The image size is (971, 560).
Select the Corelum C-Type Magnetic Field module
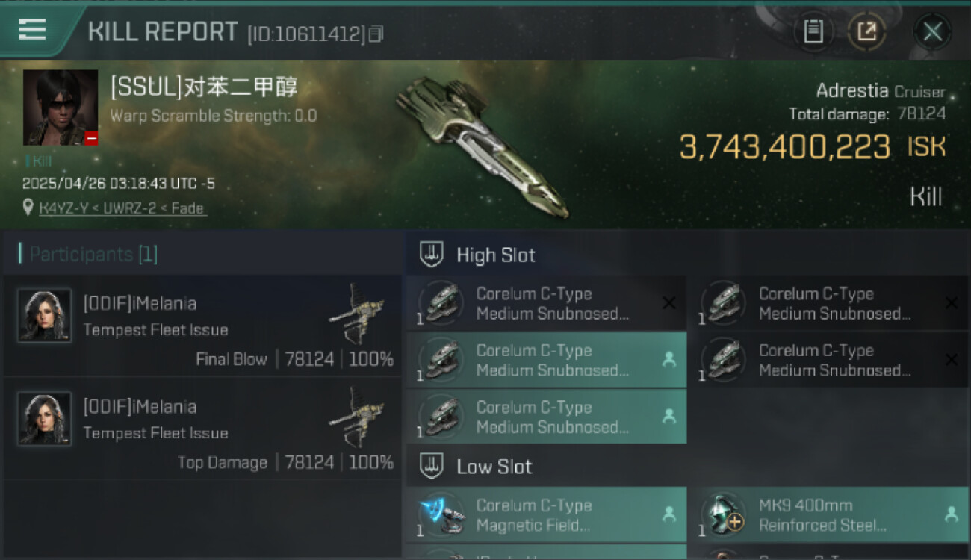pyautogui.click(x=546, y=515)
